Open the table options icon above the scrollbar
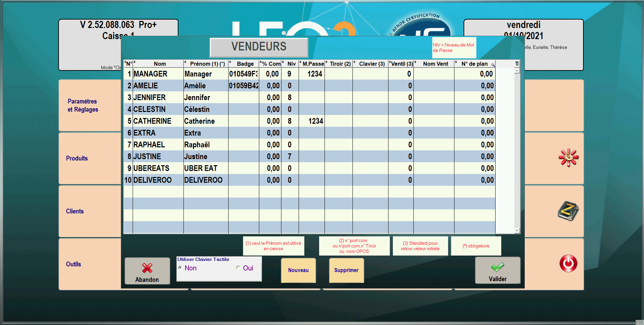Image resolution: width=644 pixels, height=325 pixels. [x=517, y=63]
